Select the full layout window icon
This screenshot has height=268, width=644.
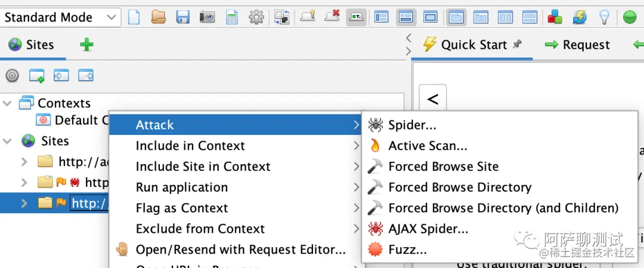(x=431, y=17)
